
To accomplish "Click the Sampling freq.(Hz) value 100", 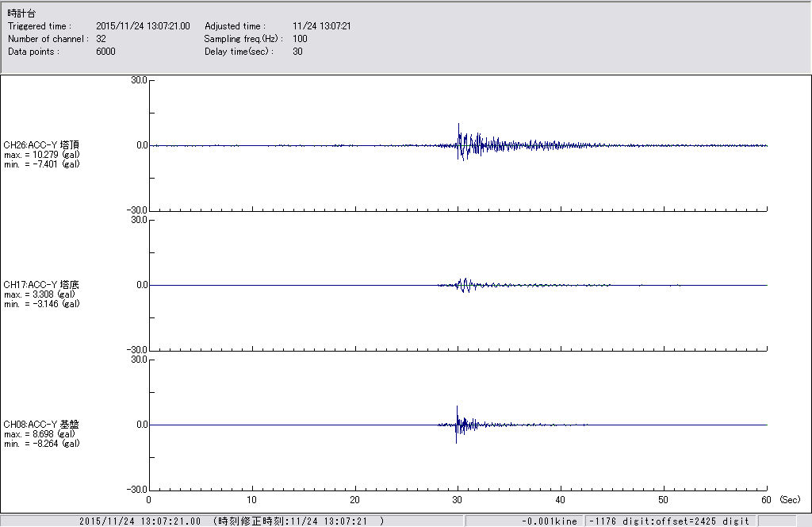I will pos(299,39).
